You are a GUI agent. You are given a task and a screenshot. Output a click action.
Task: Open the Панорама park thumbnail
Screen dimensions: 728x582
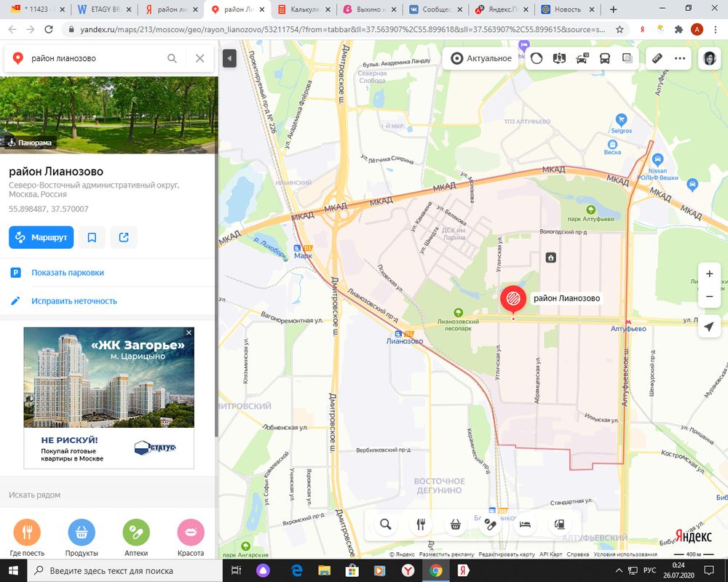click(108, 114)
